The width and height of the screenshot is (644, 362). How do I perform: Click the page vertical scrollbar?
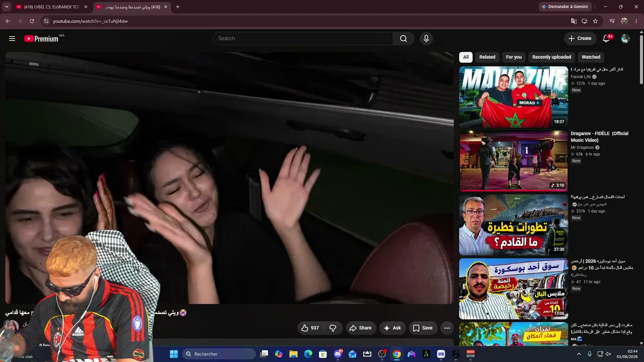click(641, 59)
